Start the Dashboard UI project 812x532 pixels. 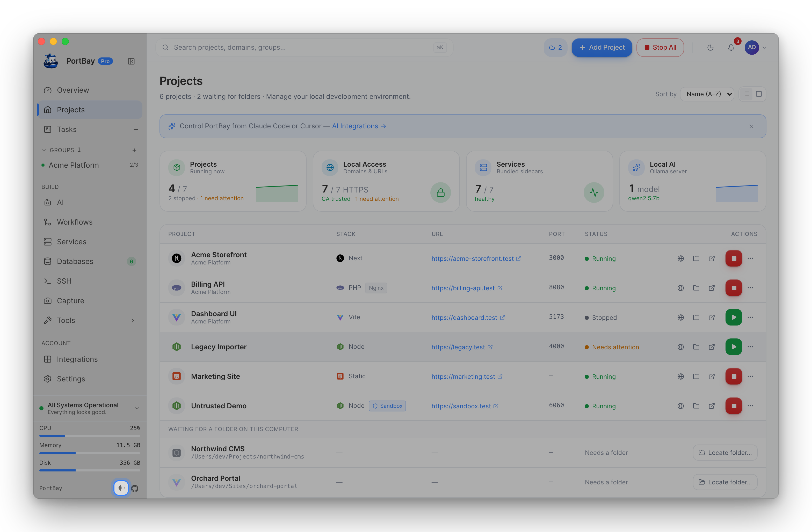pyautogui.click(x=734, y=317)
